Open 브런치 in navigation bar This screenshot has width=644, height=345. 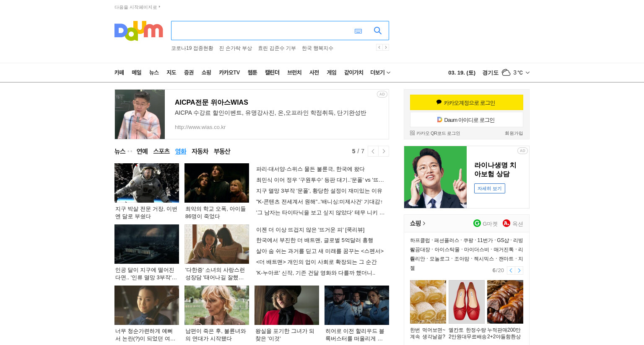[x=294, y=72]
